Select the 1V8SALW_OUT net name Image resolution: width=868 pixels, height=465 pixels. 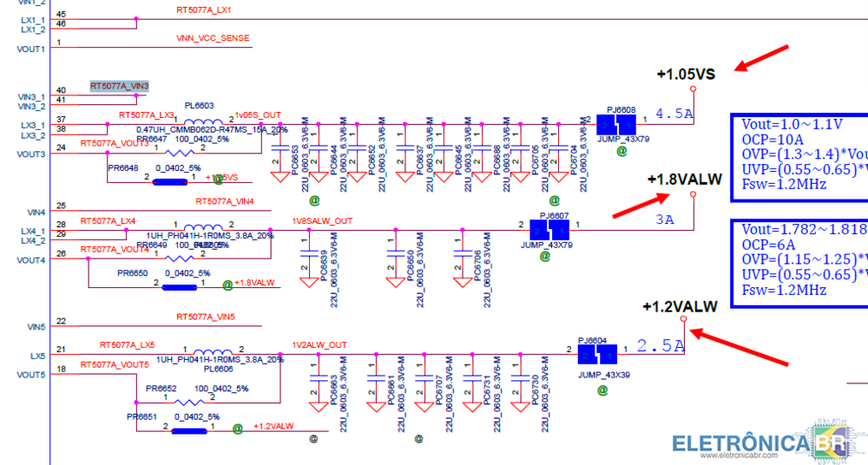pyautogui.click(x=323, y=221)
